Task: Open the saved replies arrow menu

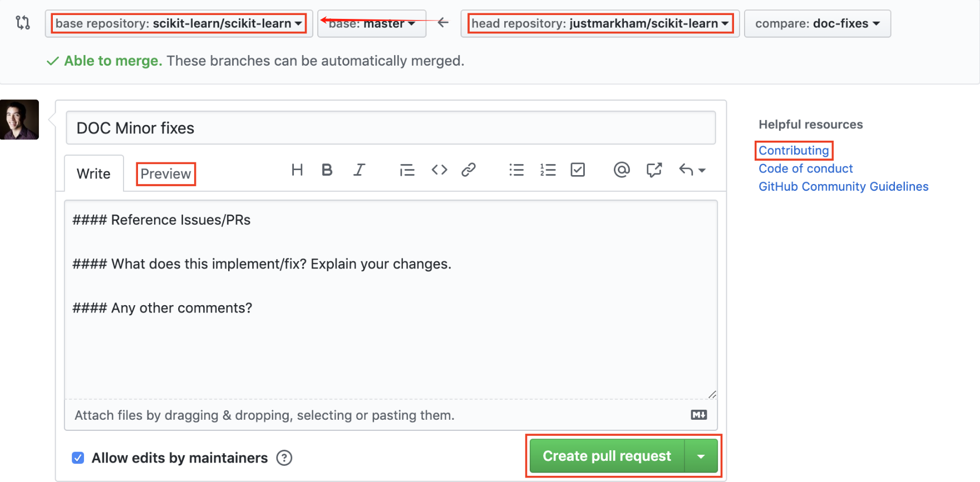Action: point(692,170)
